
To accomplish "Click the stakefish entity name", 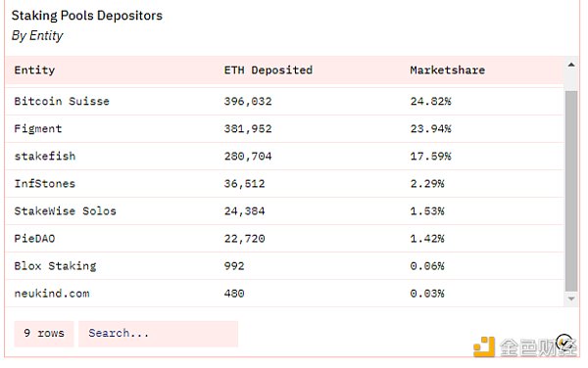I will [45, 157].
